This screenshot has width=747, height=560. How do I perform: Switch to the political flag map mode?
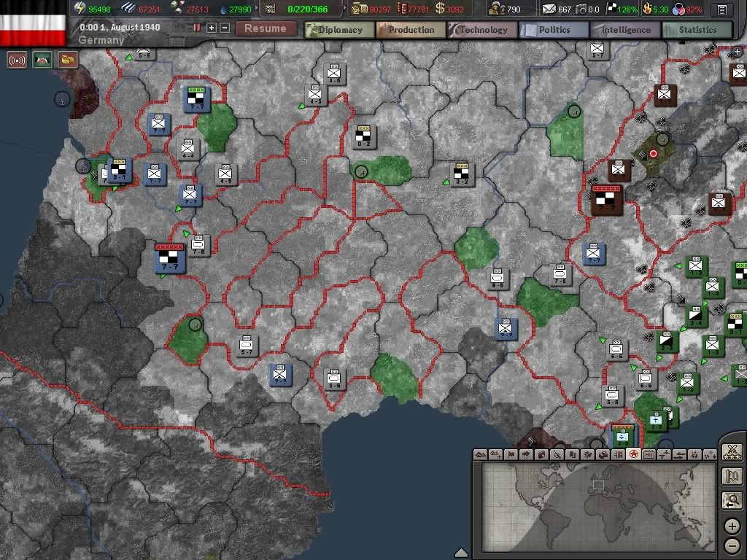tap(511, 455)
